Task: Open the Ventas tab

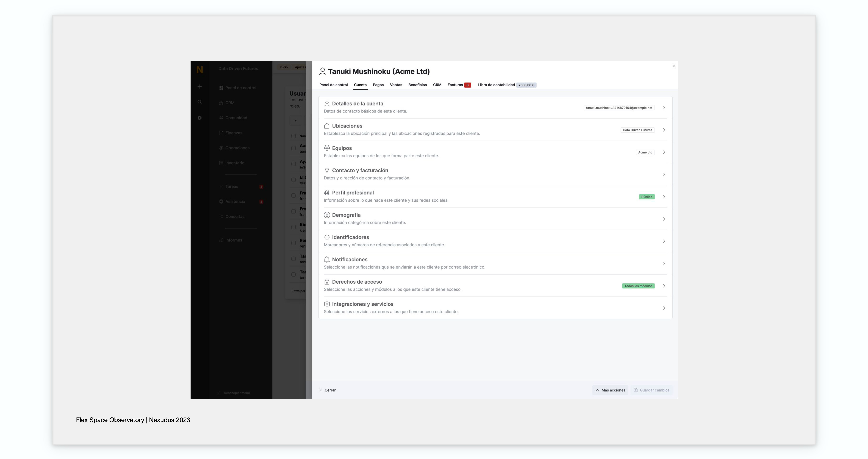Action: coord(396,85)
